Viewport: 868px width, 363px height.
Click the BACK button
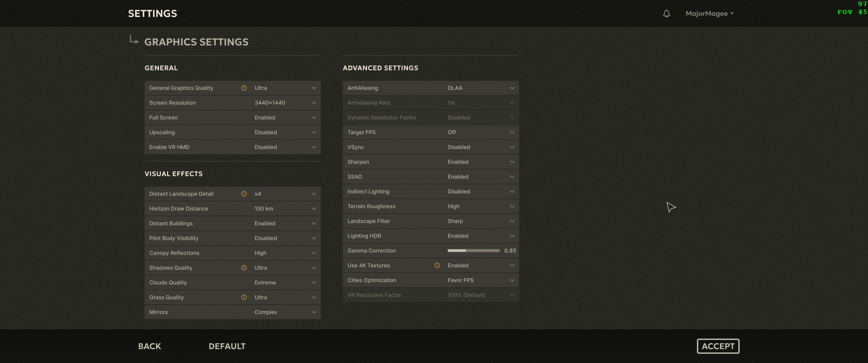[150, 346]
